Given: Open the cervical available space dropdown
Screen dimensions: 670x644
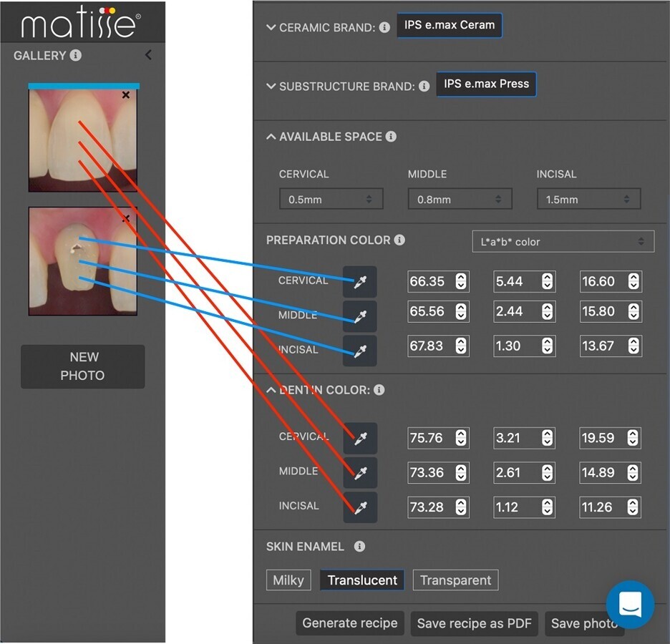Looking at the screenshot, I should [x=331, y=200].
